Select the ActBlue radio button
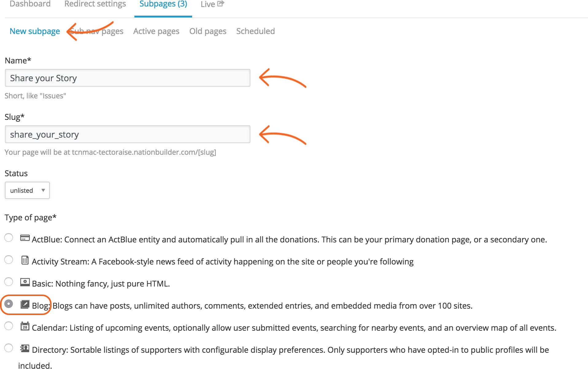The image size is (588, 369). 9,238
